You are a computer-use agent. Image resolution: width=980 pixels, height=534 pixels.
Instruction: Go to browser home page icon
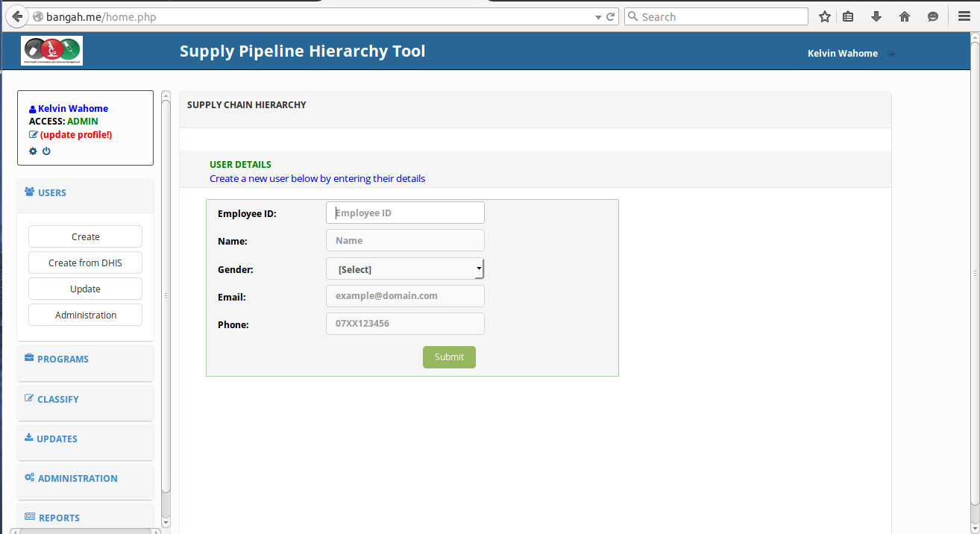click(905, 16)
